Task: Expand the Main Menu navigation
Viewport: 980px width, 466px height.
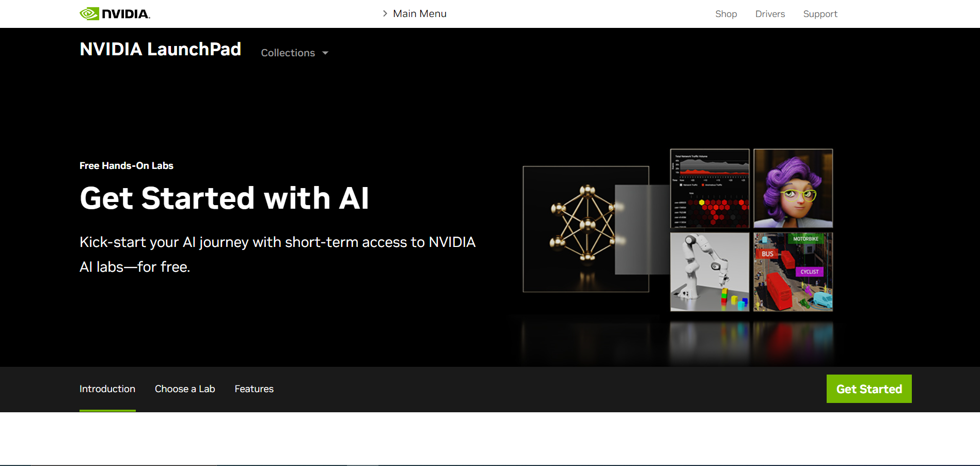Action: [419, 13]
